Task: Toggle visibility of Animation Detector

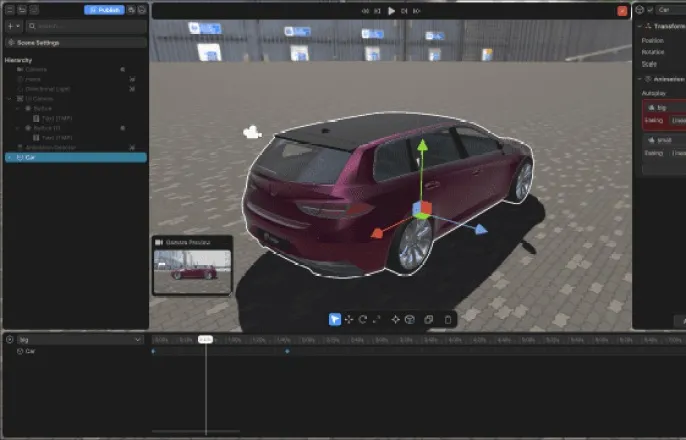Action: coord(132,147)
